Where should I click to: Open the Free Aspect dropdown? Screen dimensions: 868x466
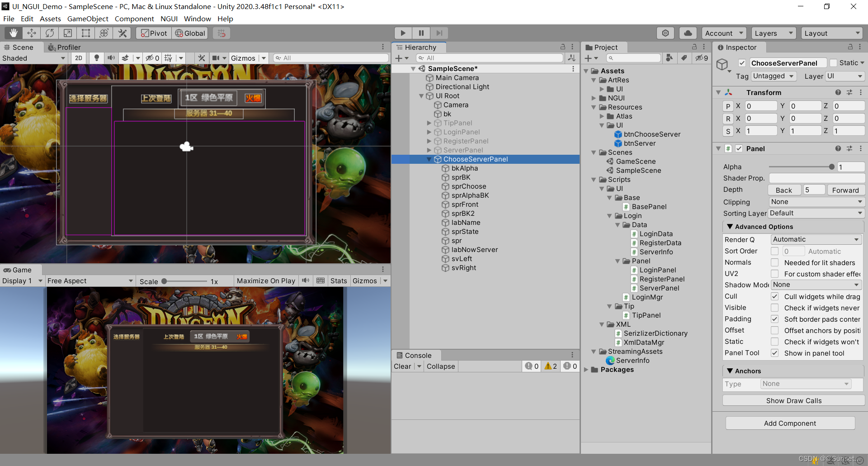tap(90, 281)
